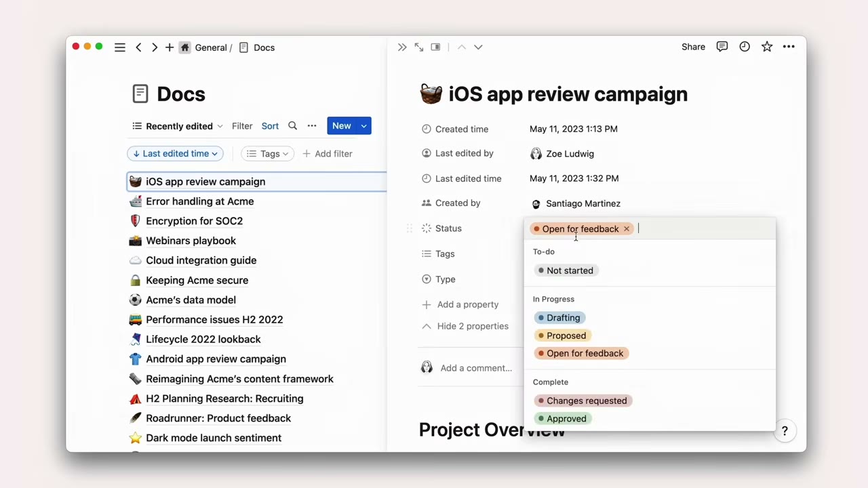The image size is (868, 488).
Task: Select the Changes requested status
Action: click(583, 401)
